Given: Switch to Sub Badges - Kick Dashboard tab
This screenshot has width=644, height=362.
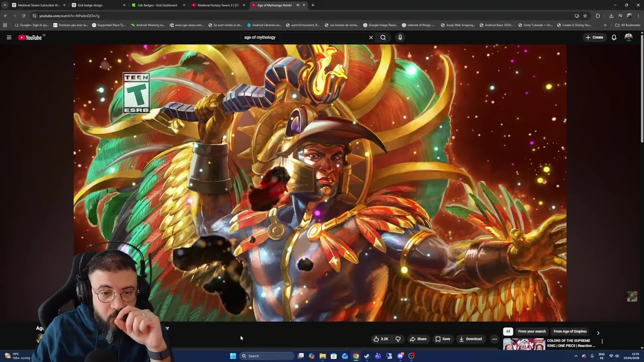Looking at the screenshot, I should (157, 5).
